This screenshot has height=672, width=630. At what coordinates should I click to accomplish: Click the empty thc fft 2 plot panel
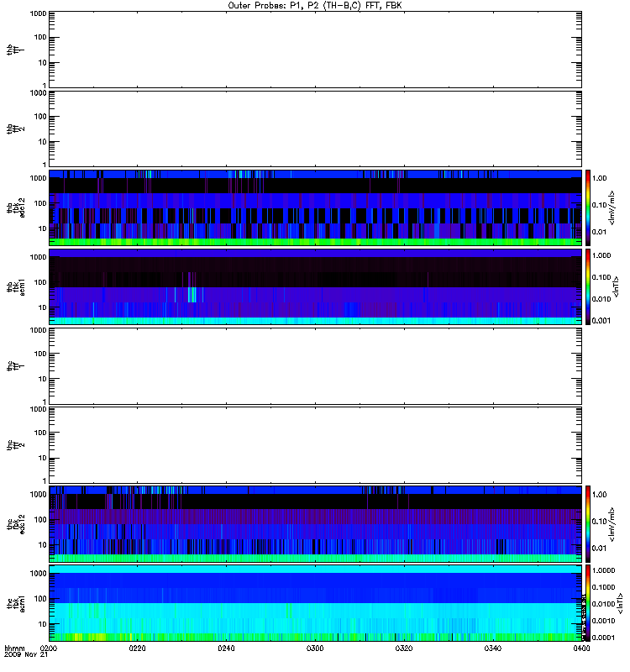click(315, 445)
